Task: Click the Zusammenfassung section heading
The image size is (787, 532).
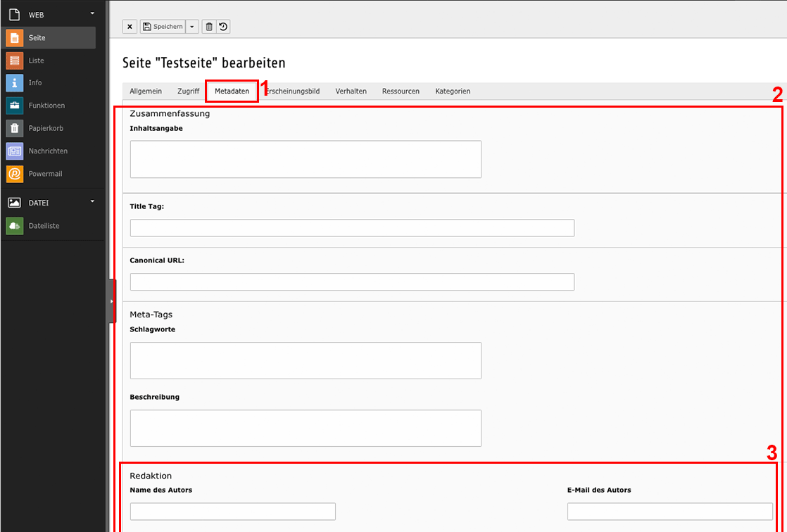Action: [170, 113]
